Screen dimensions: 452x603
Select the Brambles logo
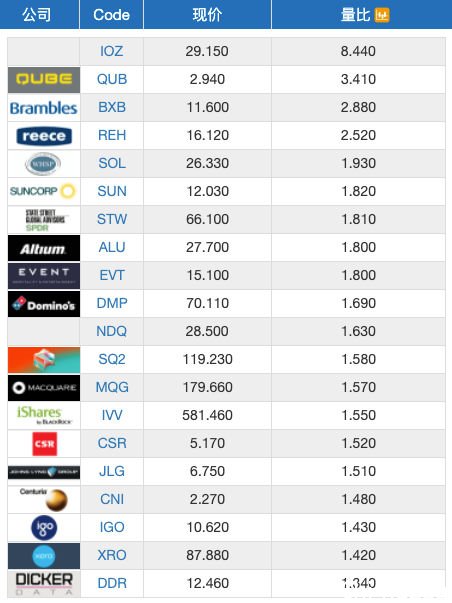click(x=44, y=108)
